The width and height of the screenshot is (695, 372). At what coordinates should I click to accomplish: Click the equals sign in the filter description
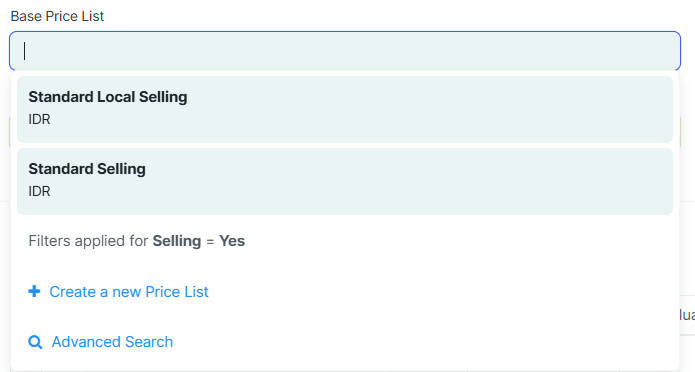pos(210,241)
